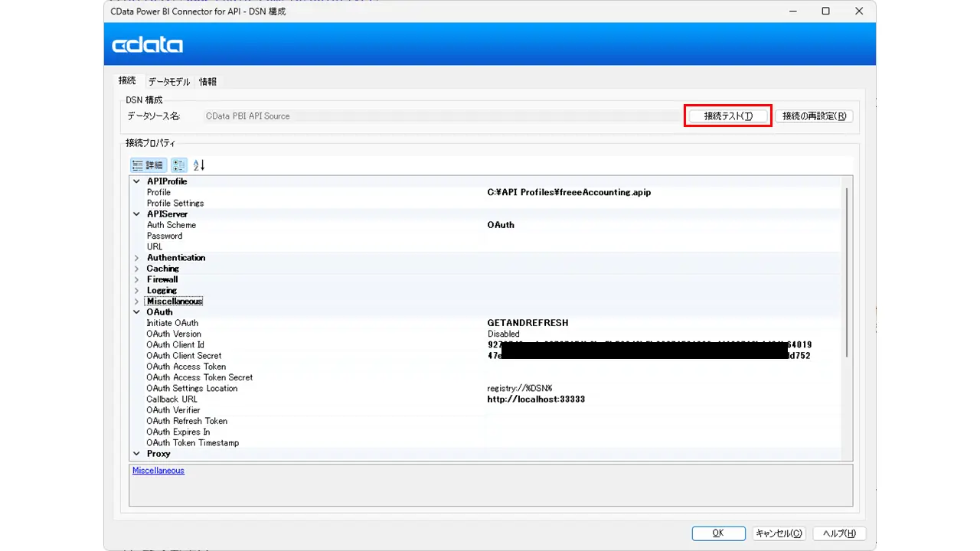This screenshot has height=551, width=980.
Task: Click the GETANDREFRESH value
Action: click(x=528, y=323)
